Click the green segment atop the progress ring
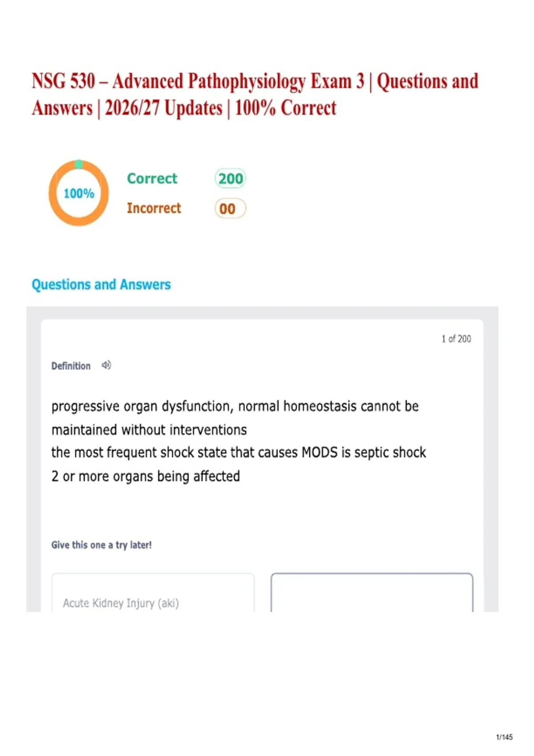The height and width of the screenshot is (756, 534). click(x=79, y=164)
